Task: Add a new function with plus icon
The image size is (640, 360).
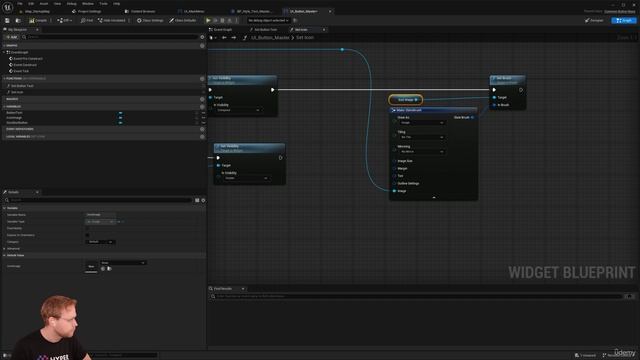Action: click(202, 78)
